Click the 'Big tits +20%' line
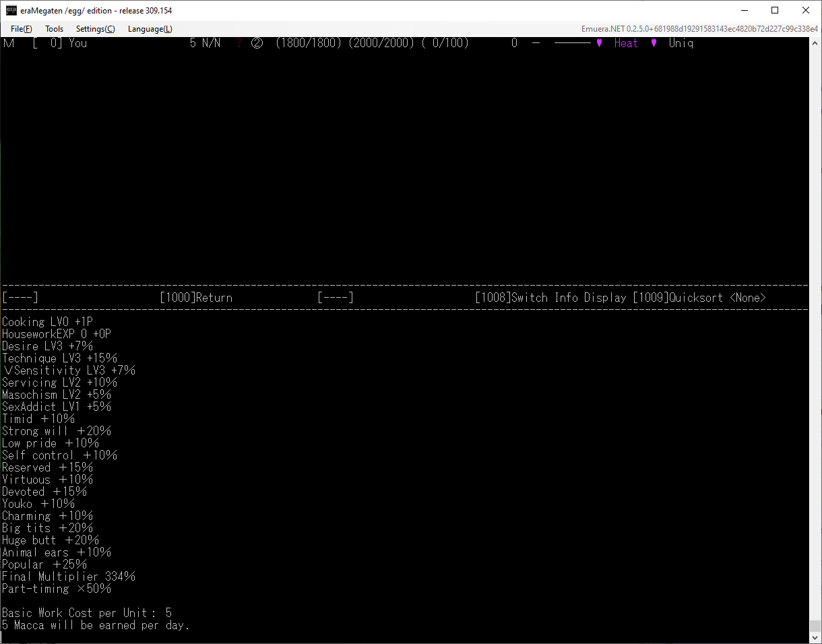Viewport: 822px width, 644px height. 47,528
